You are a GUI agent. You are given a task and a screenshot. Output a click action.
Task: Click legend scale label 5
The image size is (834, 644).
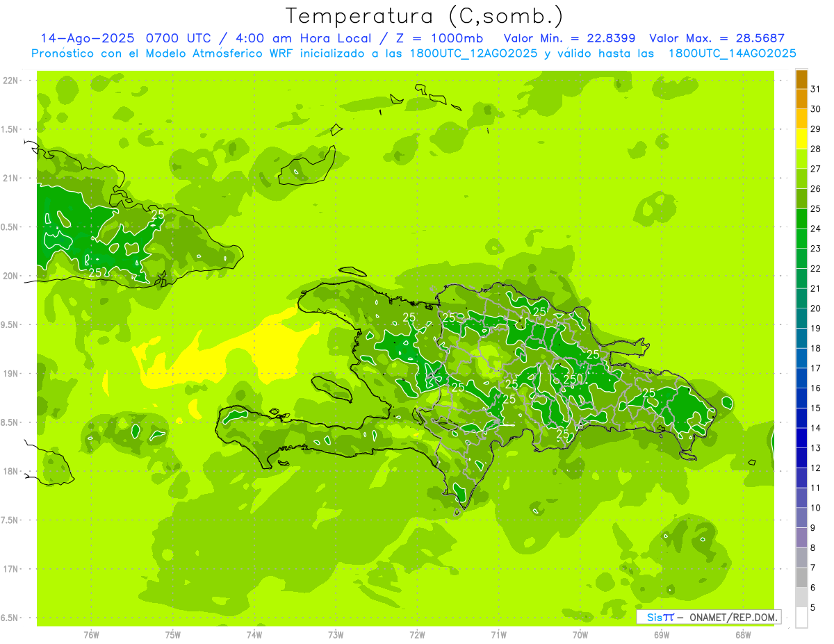(x=814, y=607)
